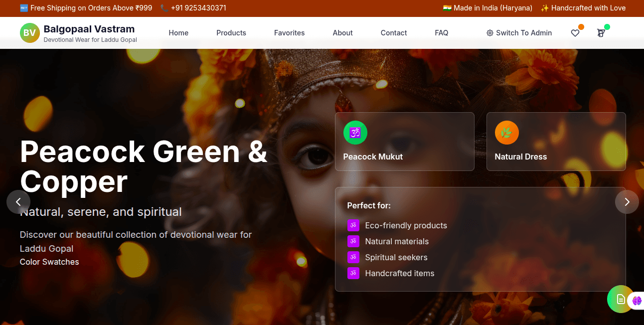Click the 'Discover our beautiful collection' description
The height and width of the screenshot is (325, 644).
coord(136,242)
